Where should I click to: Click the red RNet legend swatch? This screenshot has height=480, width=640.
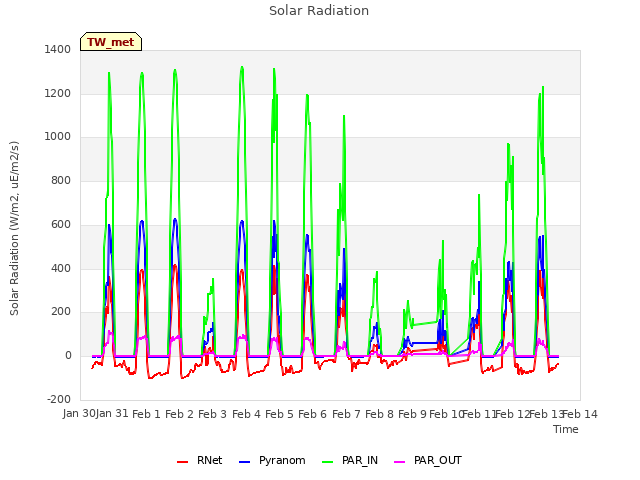182,462
